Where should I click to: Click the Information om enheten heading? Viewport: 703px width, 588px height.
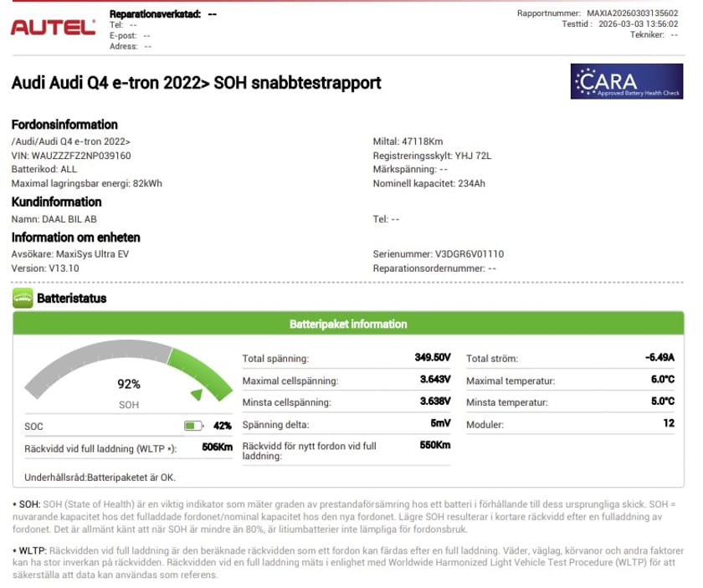pyautogui.click(x=76, y=237)
